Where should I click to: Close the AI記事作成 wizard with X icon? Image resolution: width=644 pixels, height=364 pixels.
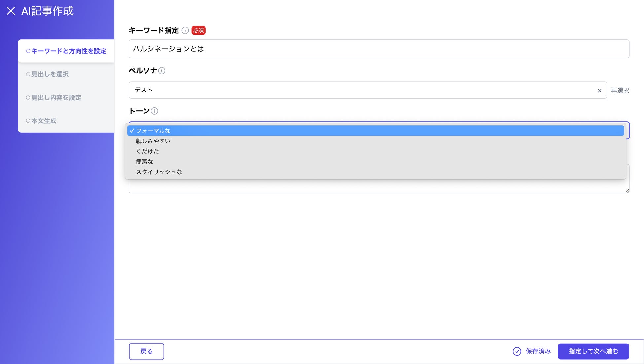coord(11,11)
